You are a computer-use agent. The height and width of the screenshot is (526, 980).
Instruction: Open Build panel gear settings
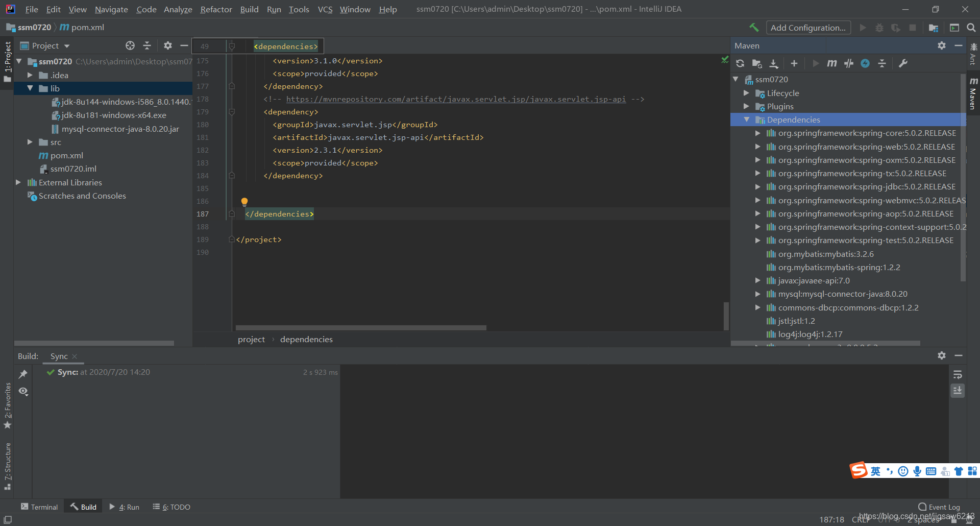pyautogui.click(x=942, y=355)
